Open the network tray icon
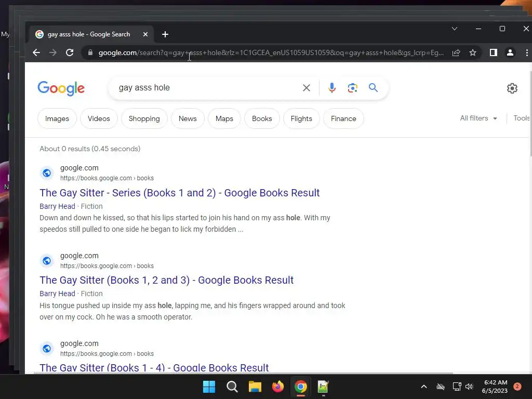This screenshot has width=532, height=399. pos(457,387)
